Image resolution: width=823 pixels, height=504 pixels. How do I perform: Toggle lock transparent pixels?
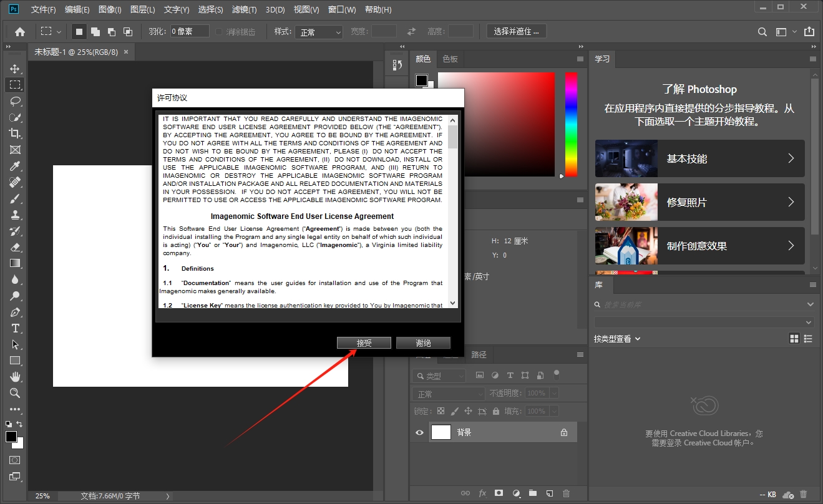coord(441,412)
